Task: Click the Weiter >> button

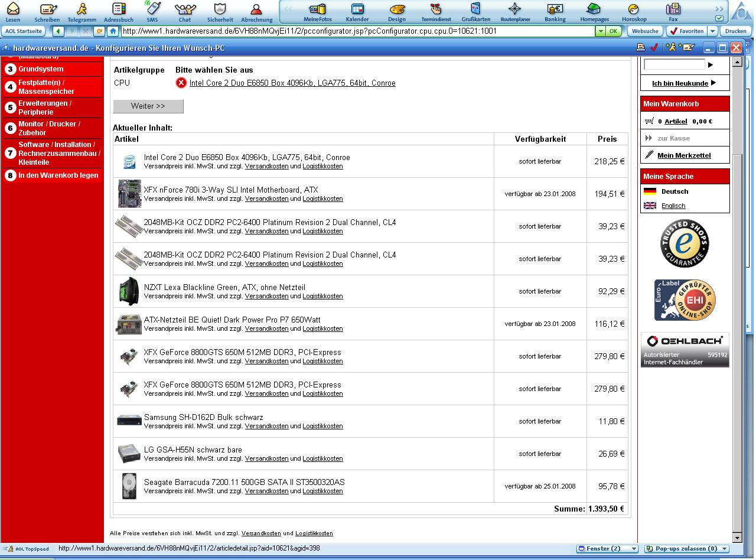Action: [148, 106]
